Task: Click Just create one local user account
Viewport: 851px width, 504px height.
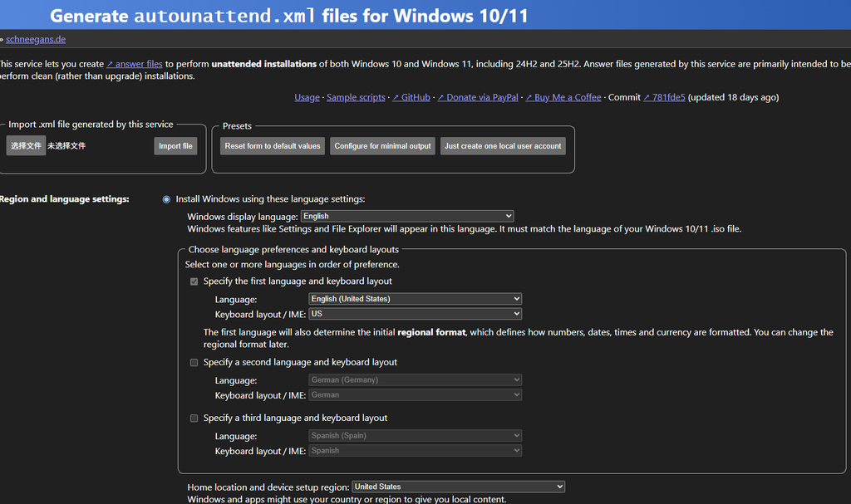Action: tap(503, 146)
